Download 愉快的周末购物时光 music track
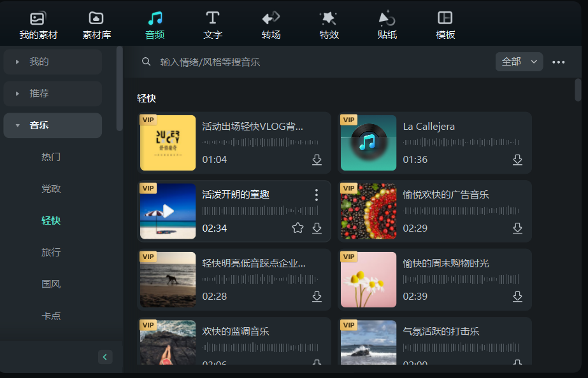Screen dimensions: 588x378 [x=517, y=297]
